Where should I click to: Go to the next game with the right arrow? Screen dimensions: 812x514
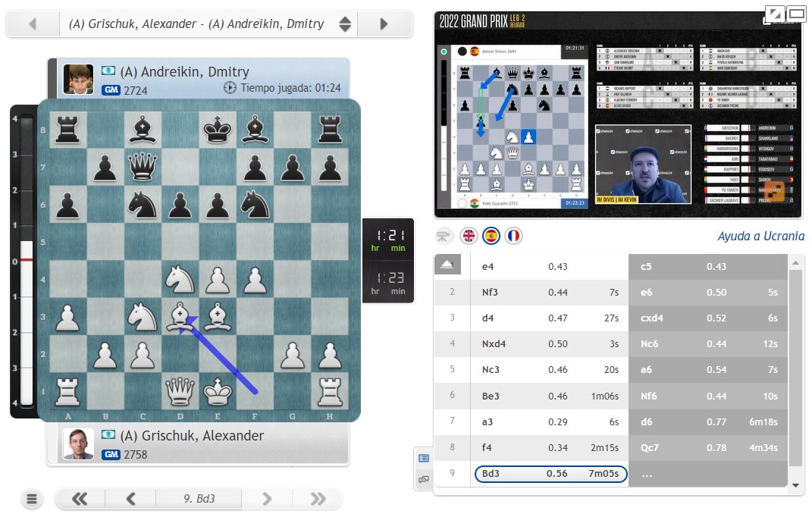coord(384,24)
